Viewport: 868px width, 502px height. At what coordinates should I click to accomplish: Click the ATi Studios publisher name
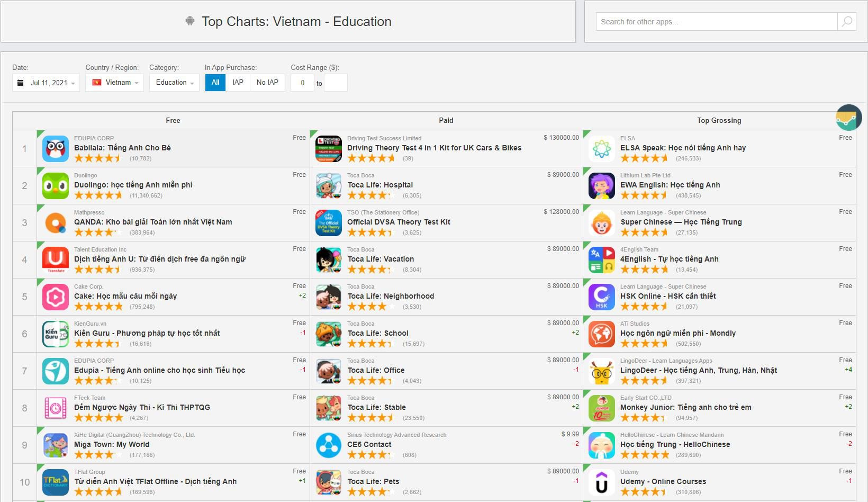coord(635,324)
